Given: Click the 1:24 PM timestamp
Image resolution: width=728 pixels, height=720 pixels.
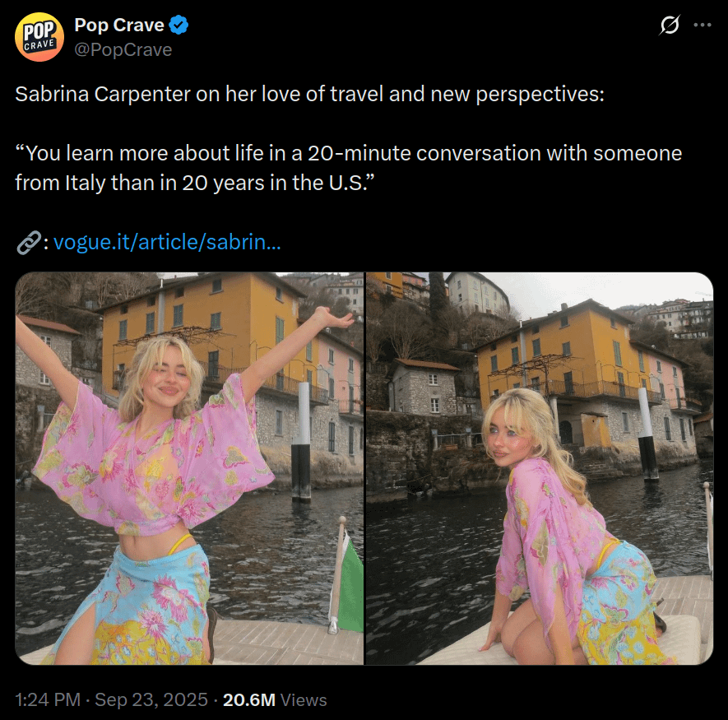Looking at the screenshot, I should 48,699.
